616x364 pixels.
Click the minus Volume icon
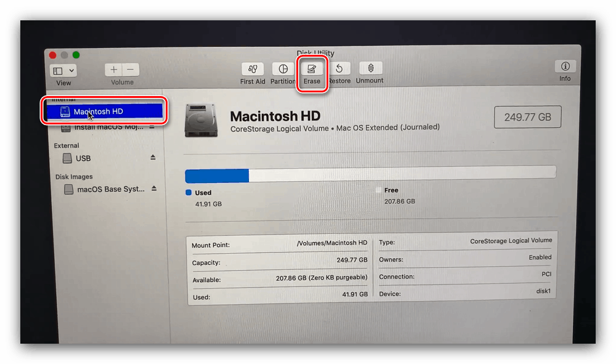[130, 69]
